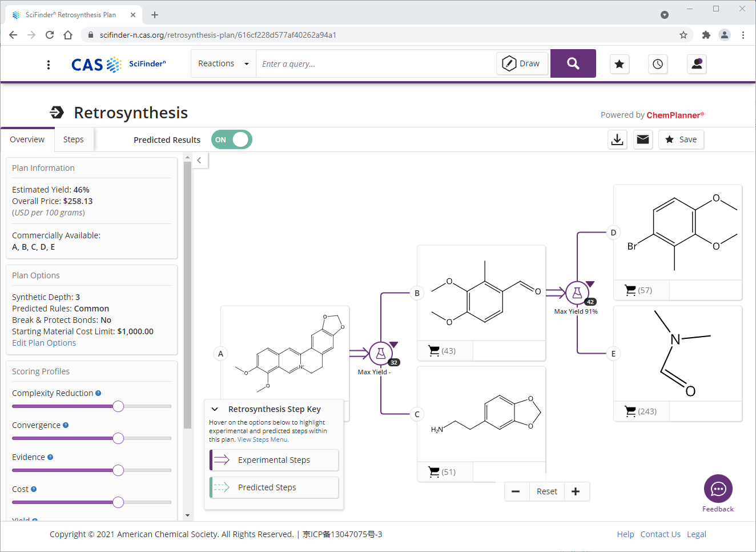Open the Draw structure editor
The image size is (756, 552).
tap(521, 63)
